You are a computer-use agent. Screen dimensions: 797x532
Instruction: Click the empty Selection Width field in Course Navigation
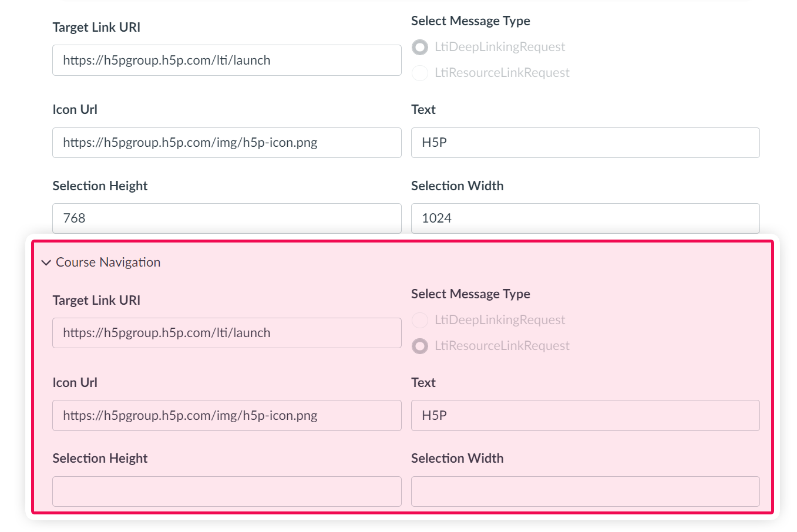point(586,491)
